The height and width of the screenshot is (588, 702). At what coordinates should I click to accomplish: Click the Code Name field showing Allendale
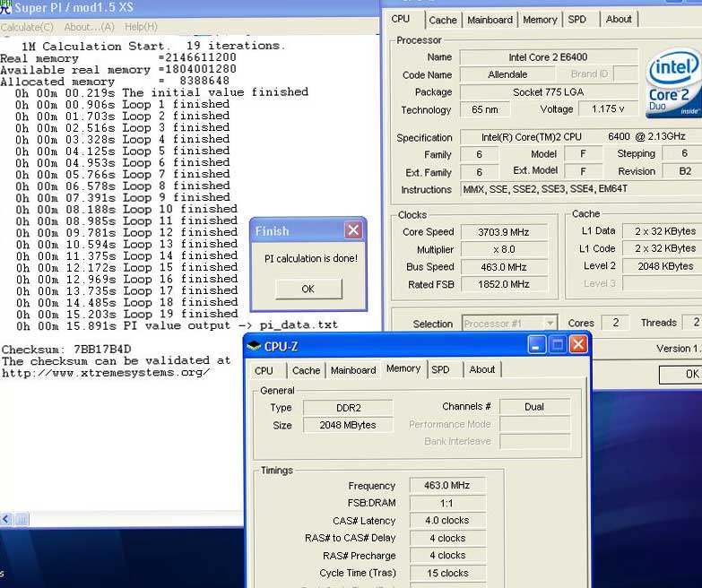coord(507,74)
